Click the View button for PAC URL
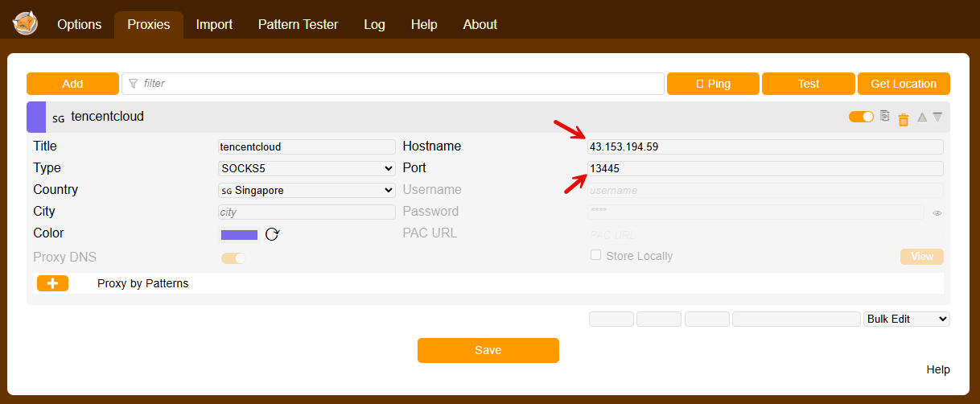Image resolution: width=980 pixels, height=404 pixels. pyautogui.click(x=922, y=257)
